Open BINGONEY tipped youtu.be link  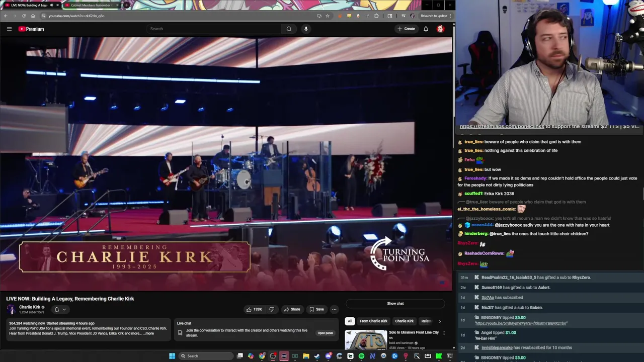[x=521, y=323]
